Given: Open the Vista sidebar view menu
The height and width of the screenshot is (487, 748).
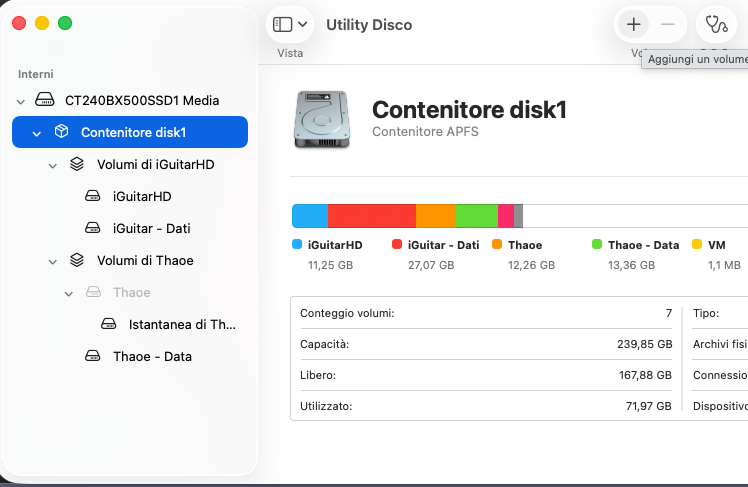Looking at the screenshot, I should (x=290, y=24).
